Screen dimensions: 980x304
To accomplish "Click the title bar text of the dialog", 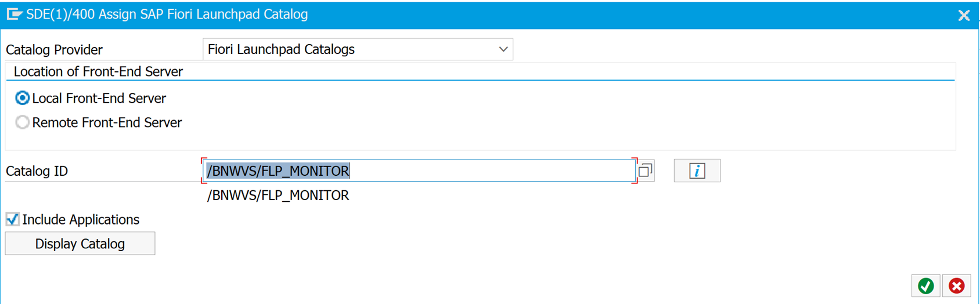I will (x=167, y=15).
